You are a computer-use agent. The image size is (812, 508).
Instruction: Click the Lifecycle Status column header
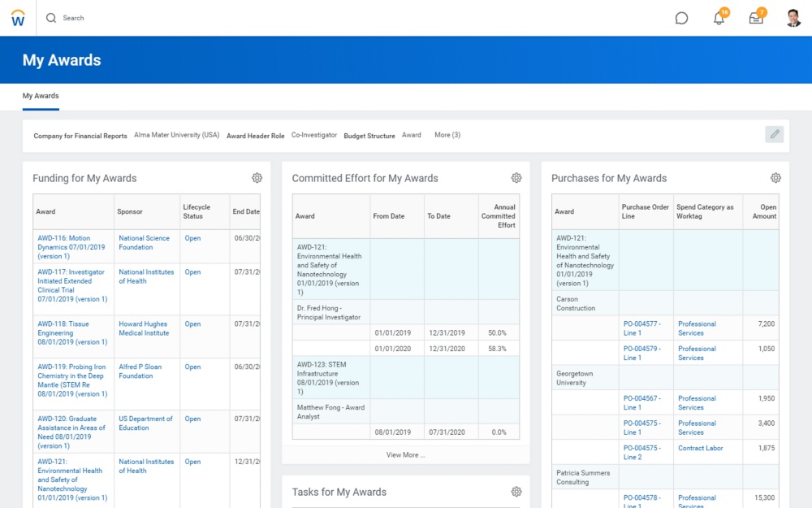click(x=196, y=211)
